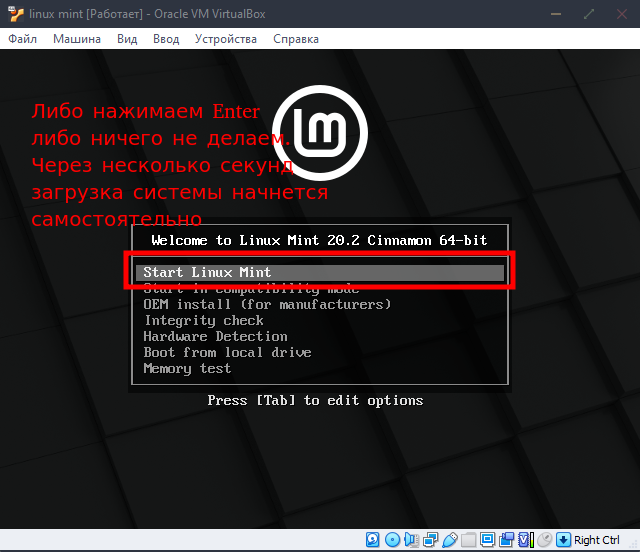Click the audio indicator icon

coord(412,540)
